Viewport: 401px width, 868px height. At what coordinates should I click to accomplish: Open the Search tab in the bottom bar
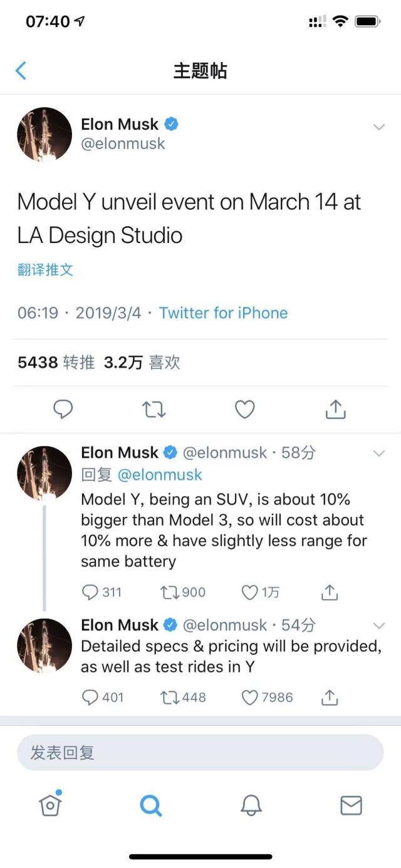pos(150,806)
